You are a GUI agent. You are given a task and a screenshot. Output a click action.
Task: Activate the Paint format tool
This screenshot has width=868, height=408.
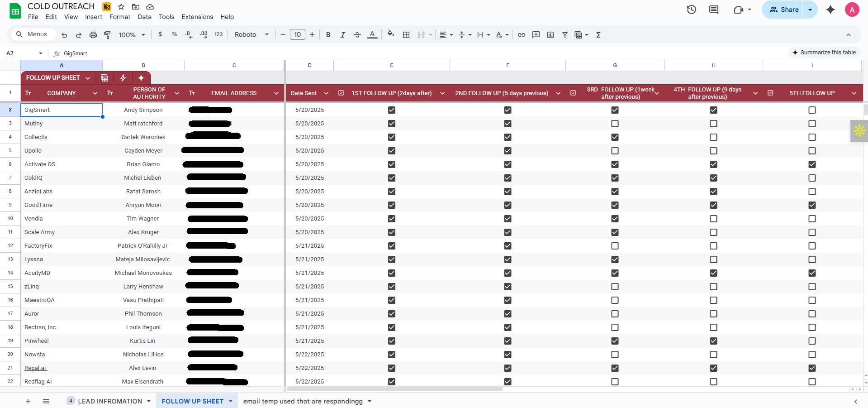click(107, 35)
